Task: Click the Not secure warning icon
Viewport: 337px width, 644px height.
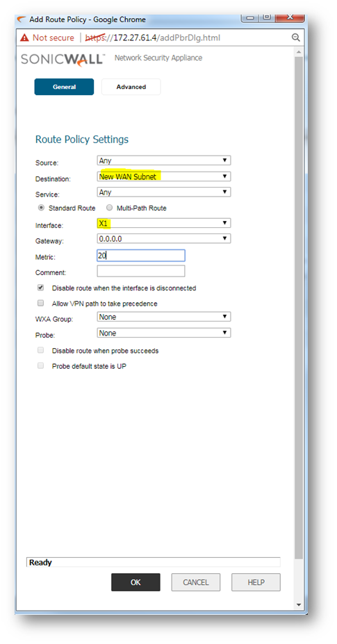Action: point(24,38)
